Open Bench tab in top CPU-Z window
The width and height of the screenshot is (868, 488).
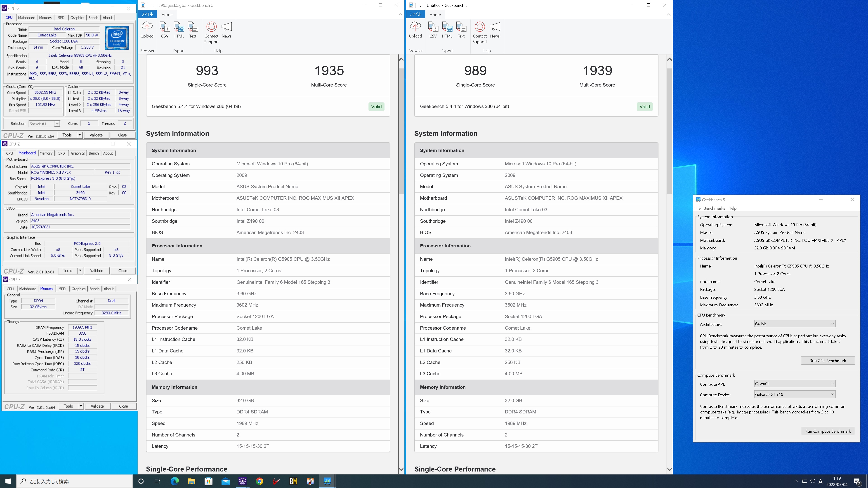(93, 18)
